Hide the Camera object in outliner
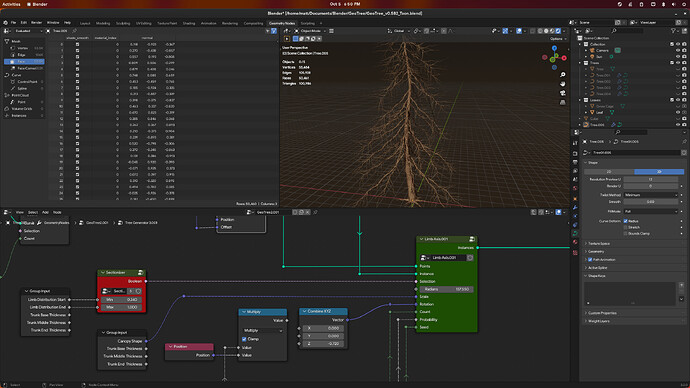The image size is (690, 388). click(678, 51)
